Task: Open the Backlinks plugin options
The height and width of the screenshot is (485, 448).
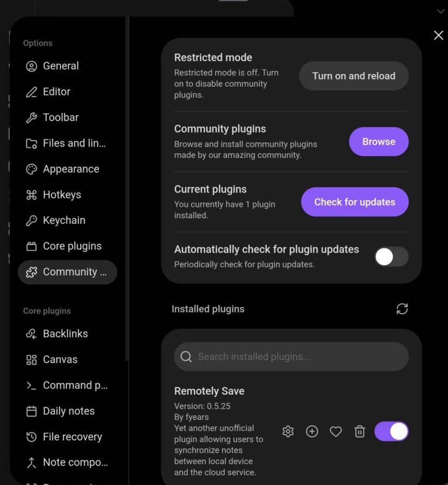Action: click(x=65, y=334)
